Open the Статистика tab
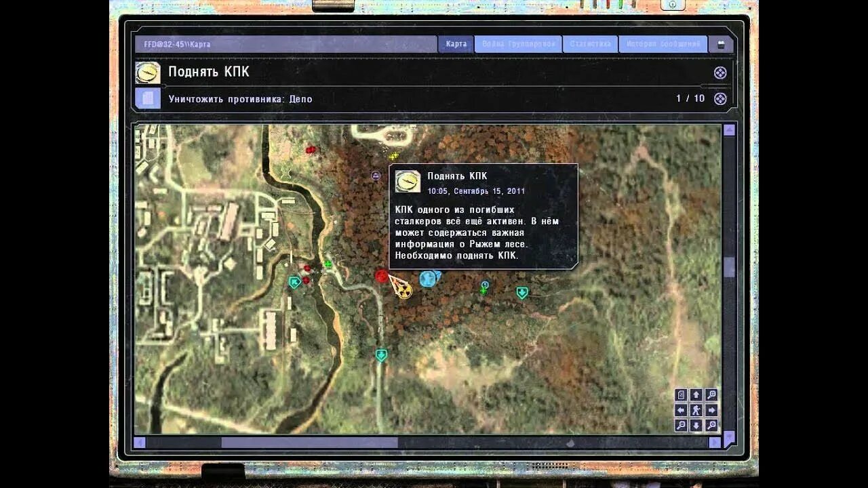Image resolution: width=868 pixels, height=488 pixels. coord(590,44)
